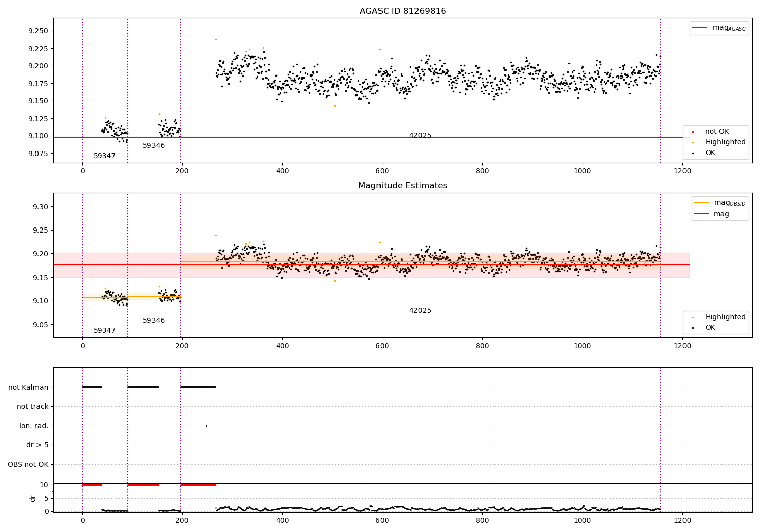Select the 600 x-tick under the top plot
760x532 pixels.
(382, 171)
